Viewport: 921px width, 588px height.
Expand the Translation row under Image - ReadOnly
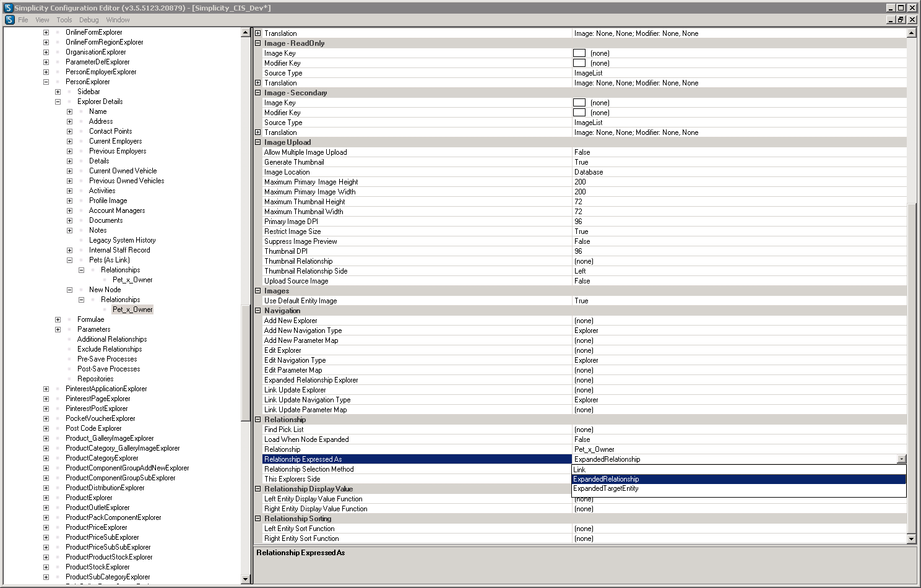pos(258,83)
